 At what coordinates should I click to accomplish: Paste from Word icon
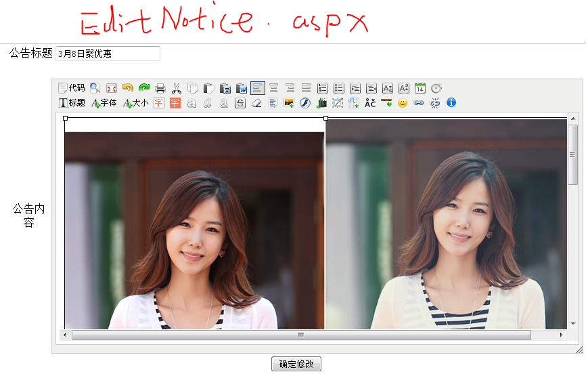point(241,88)
